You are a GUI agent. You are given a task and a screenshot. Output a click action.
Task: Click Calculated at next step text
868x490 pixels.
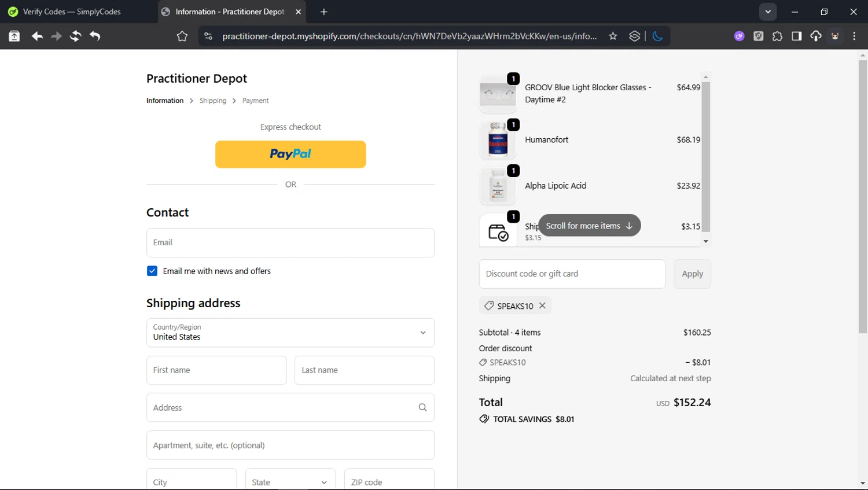[670, 378]
